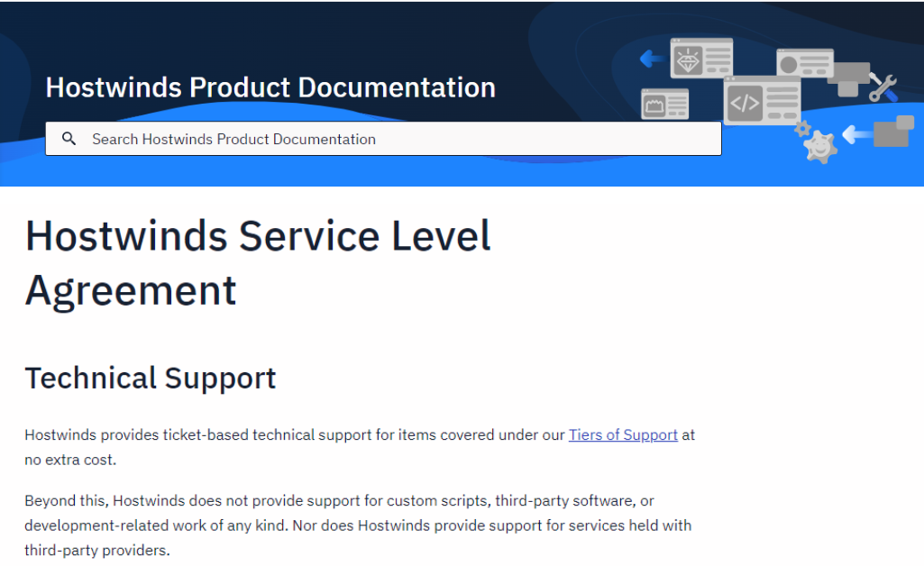Image resolution: width=924 pixels, height=566 pixels.
Task: Click the paragraph starting "Beyond this, Hostwinds"
Action: (358, 525)
